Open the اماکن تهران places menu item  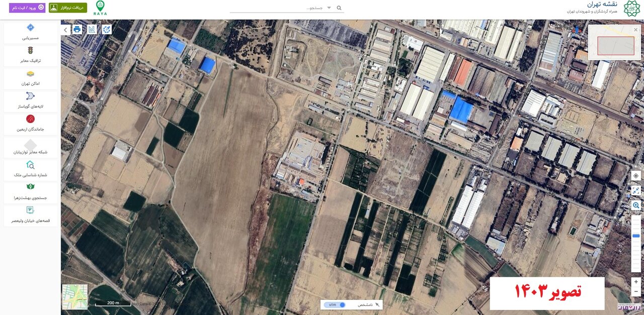tap(30, 78)
